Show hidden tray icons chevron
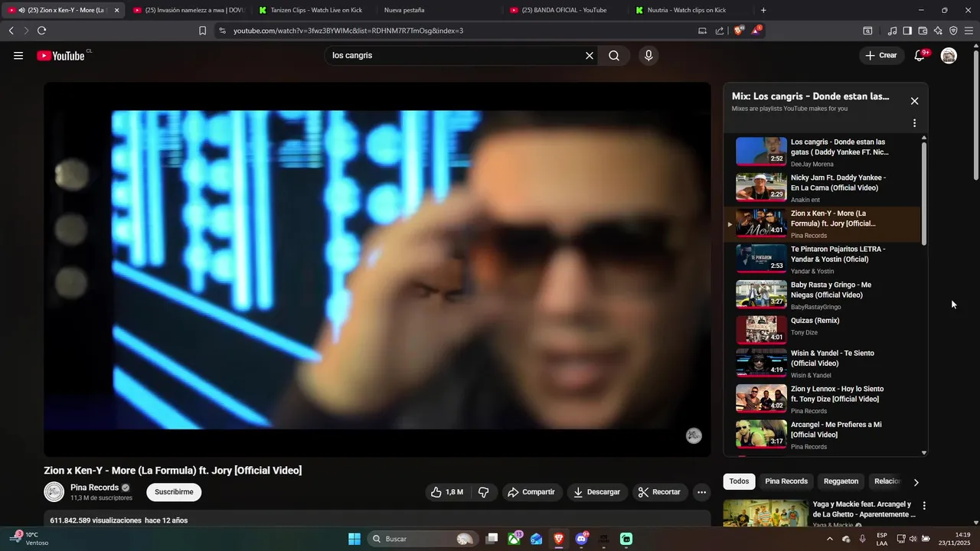Screen dimensions: 980x551 [830, 539]
